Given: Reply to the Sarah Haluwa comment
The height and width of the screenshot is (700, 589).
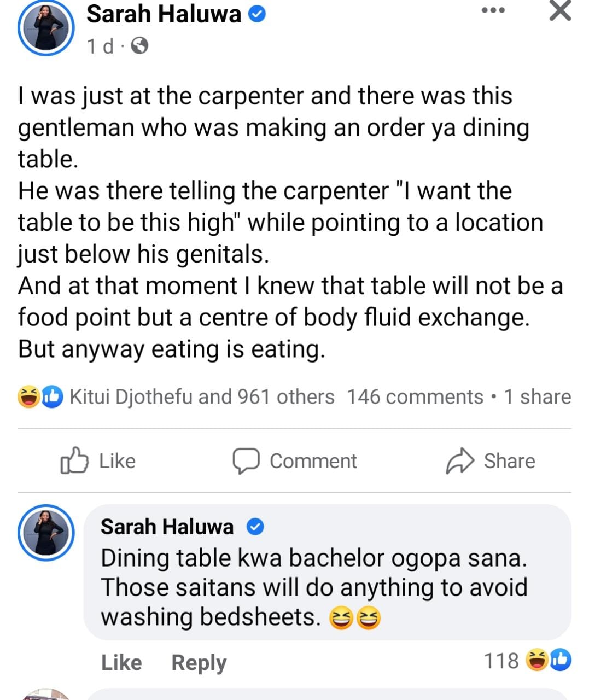Looking at the screenshot, I should [x=199, y=662].
